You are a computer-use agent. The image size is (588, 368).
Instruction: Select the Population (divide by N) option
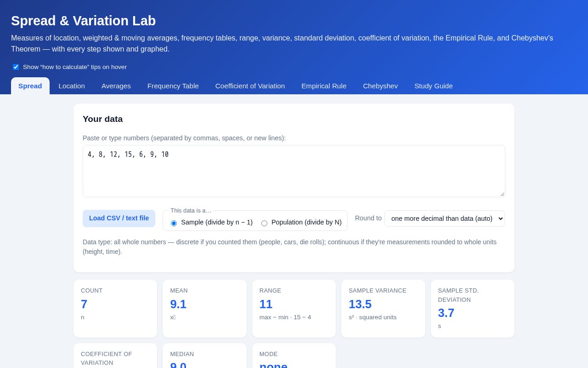click(264, 223)
